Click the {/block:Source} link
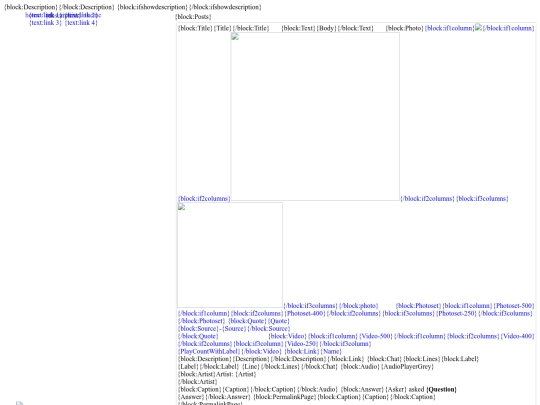The height and width of the screenshot is (405, 540). tap(269, 329)
